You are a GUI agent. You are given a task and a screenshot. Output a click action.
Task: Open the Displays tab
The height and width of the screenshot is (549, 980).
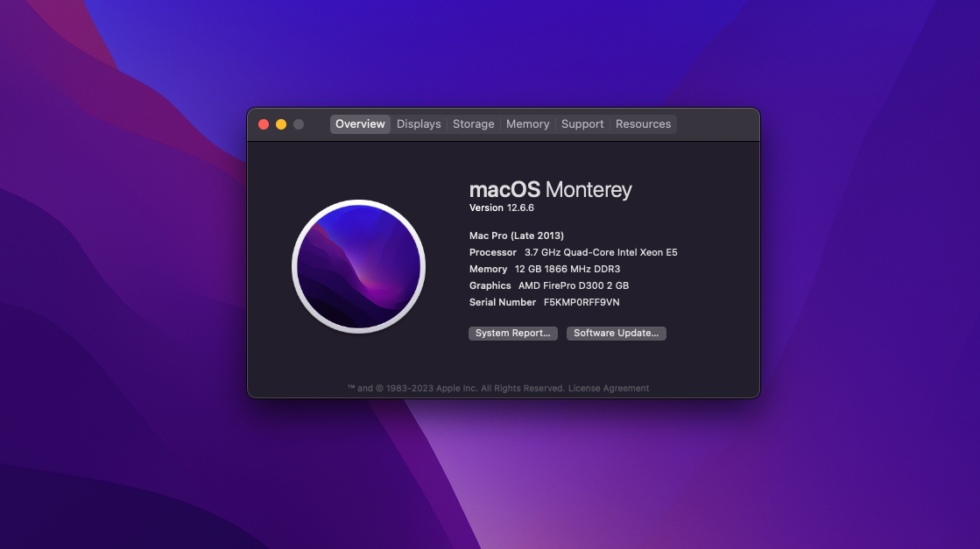coord(419,123)
